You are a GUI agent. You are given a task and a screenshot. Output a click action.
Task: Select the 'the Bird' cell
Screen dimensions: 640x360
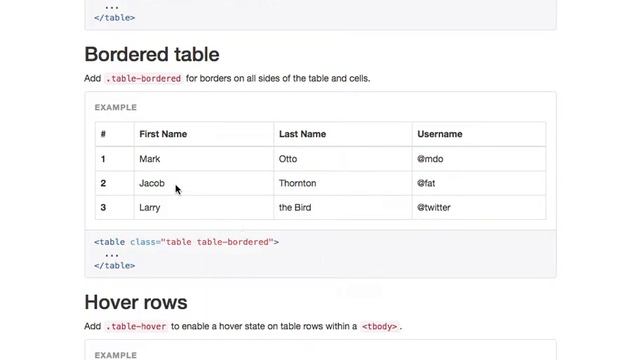click(x=343, y=207)
